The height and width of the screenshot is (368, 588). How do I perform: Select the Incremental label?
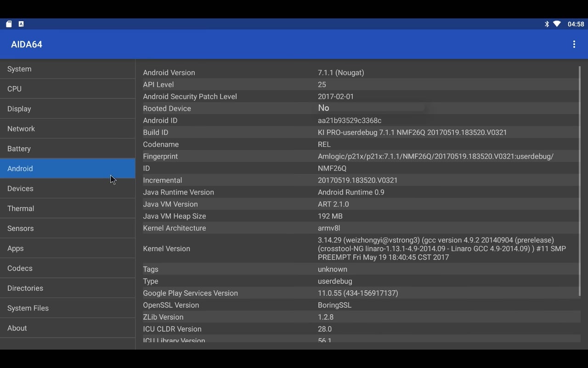tap(163, 180)
